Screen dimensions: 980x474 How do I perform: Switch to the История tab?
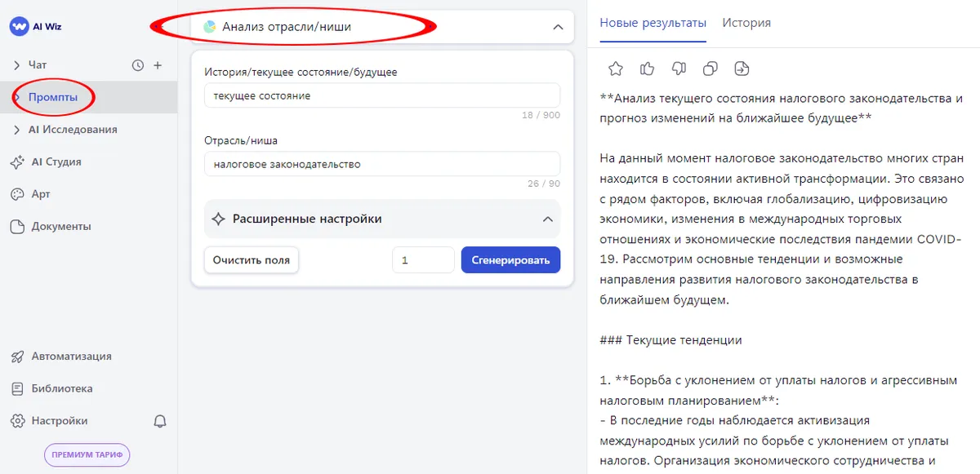coord(746,23)
